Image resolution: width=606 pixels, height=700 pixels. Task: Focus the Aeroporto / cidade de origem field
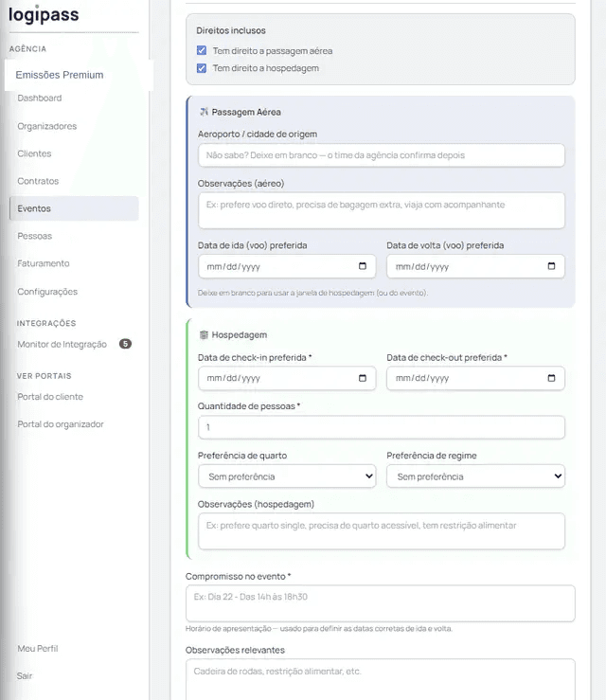pyautogui.click(x=382, y=155)
